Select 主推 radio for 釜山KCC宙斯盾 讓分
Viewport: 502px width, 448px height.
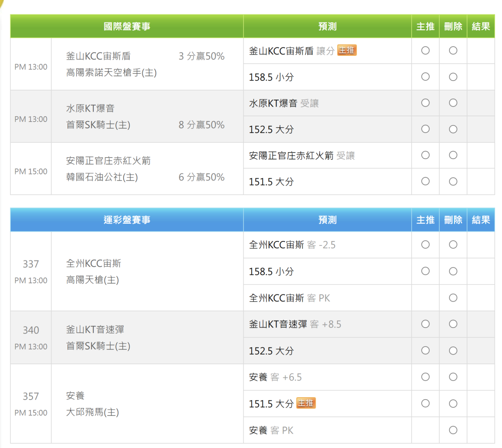[425, 51]
